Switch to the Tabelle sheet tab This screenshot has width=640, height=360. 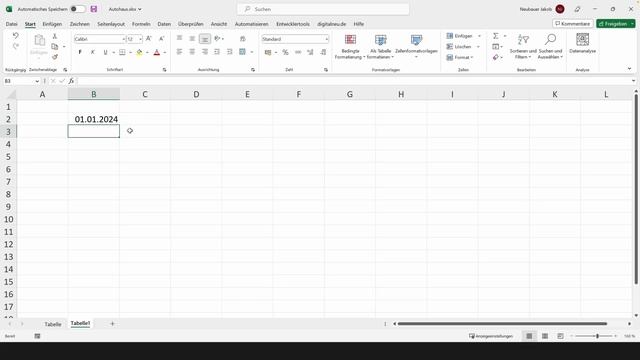pos(53,324)
